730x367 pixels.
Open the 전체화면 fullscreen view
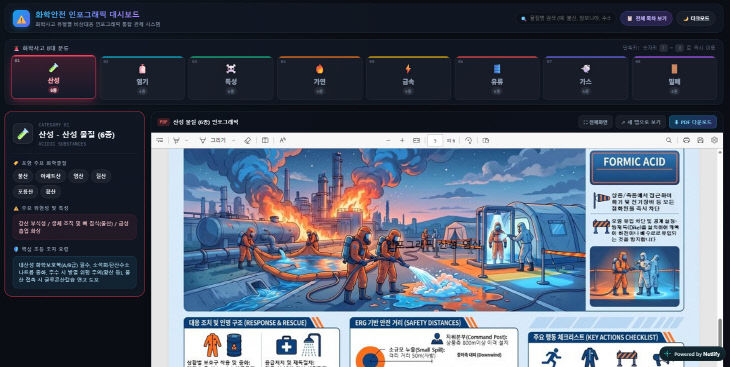point(595,122)
